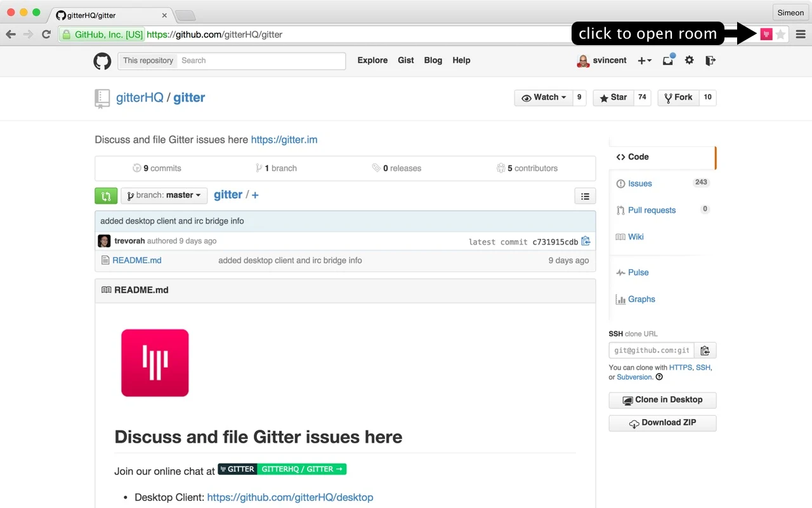Open the gitterHQ owner link
Viewport: 812px width, 508px height.
(140, 98)
